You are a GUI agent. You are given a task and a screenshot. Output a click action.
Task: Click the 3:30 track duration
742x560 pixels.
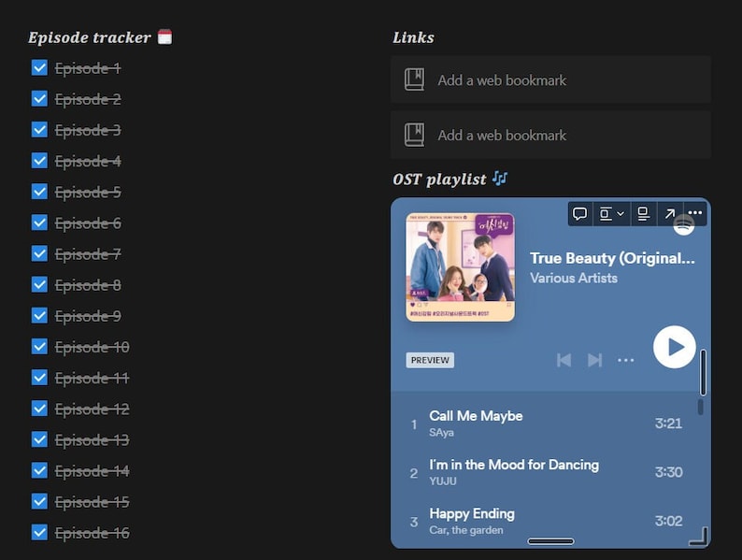point(668,472)
